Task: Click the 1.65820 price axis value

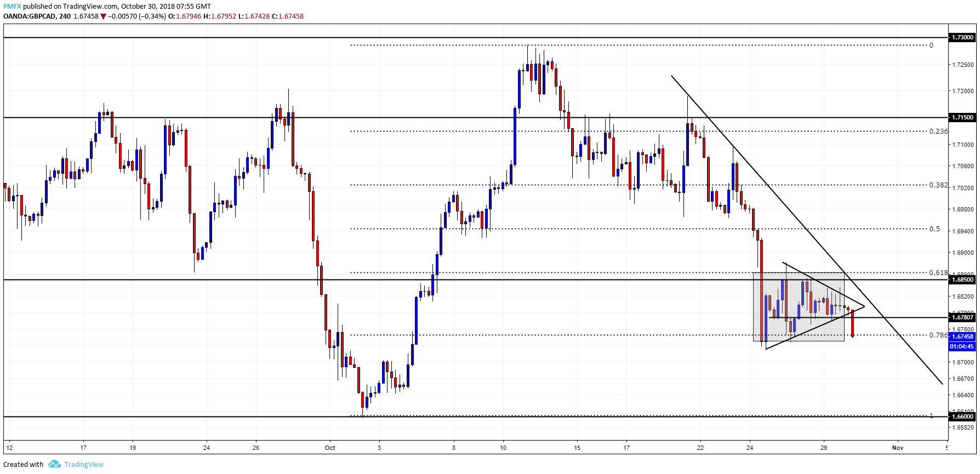Action: click(963, 427)
